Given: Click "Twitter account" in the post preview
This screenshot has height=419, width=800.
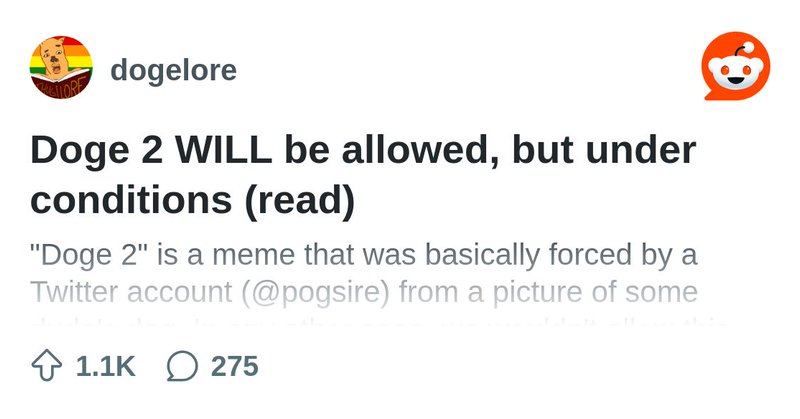Looking at the screenshot, I should 131,292.
